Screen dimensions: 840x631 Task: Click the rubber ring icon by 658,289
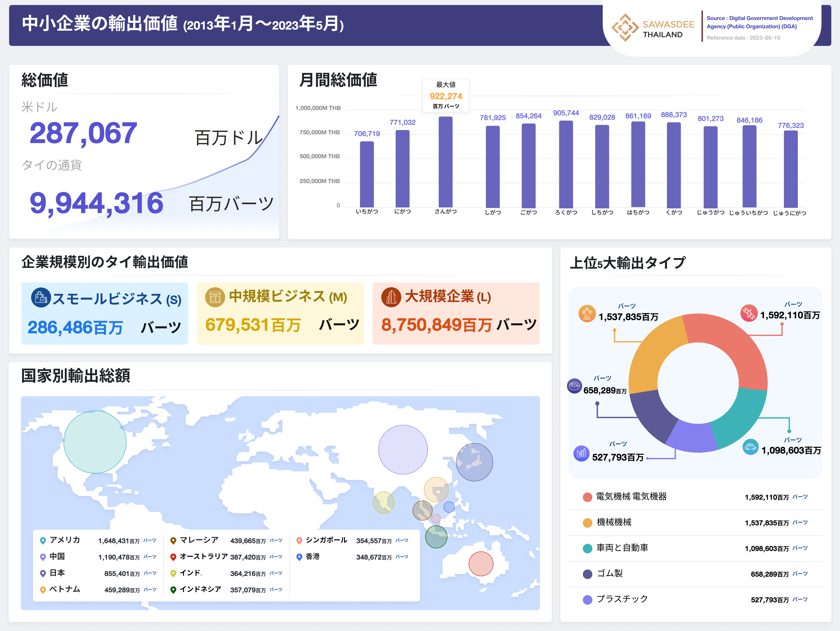click(574, 386)
